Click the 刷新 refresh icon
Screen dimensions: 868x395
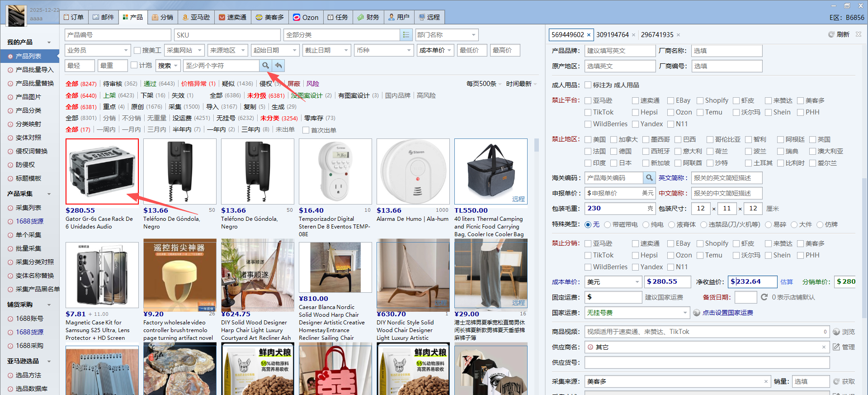point(831,34)
